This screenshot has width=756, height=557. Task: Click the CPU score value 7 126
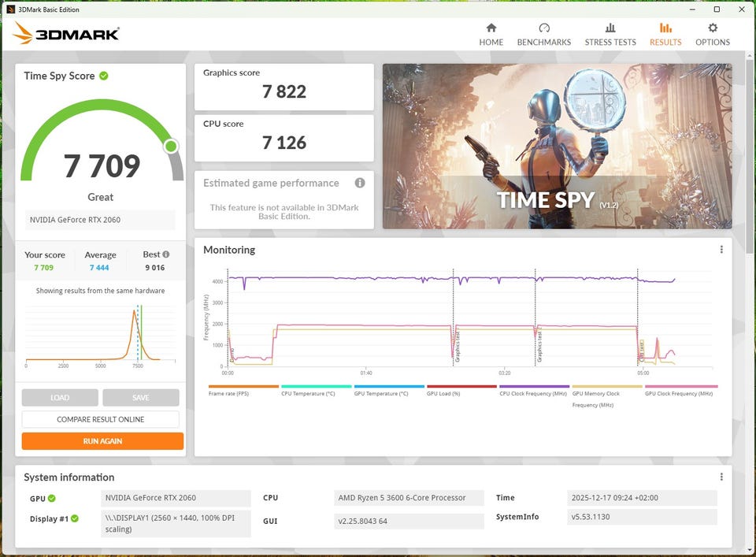click(284, 143)
